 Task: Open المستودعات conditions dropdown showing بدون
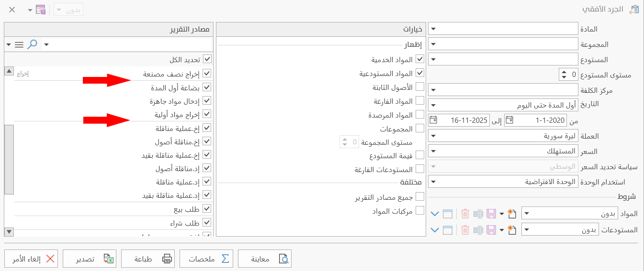click(x=526, y=230)
